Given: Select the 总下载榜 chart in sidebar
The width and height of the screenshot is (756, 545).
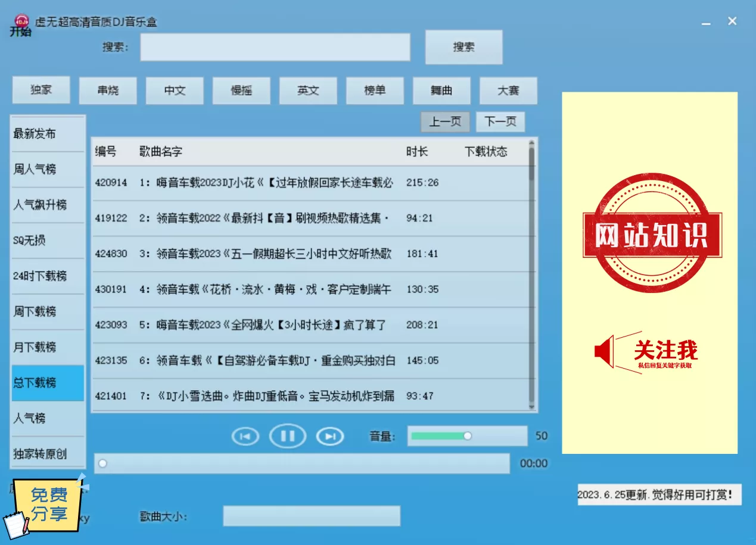Looking at the screenshot, I should pyautogui.click(x=48, y=383).
